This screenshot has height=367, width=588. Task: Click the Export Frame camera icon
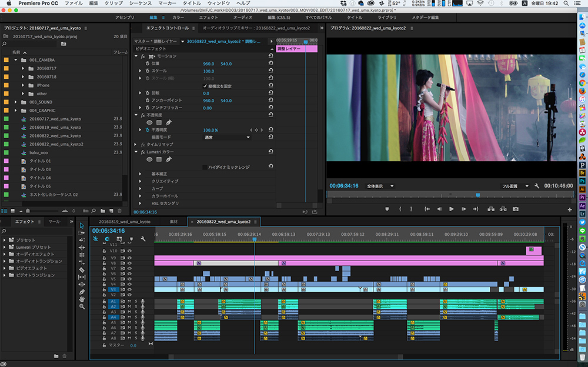(x=516, y=209)
